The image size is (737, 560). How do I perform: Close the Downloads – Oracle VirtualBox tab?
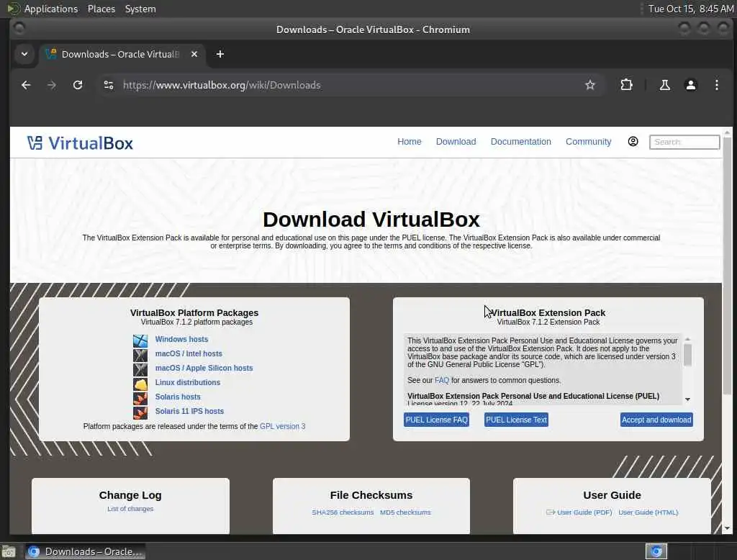[194, 54]
